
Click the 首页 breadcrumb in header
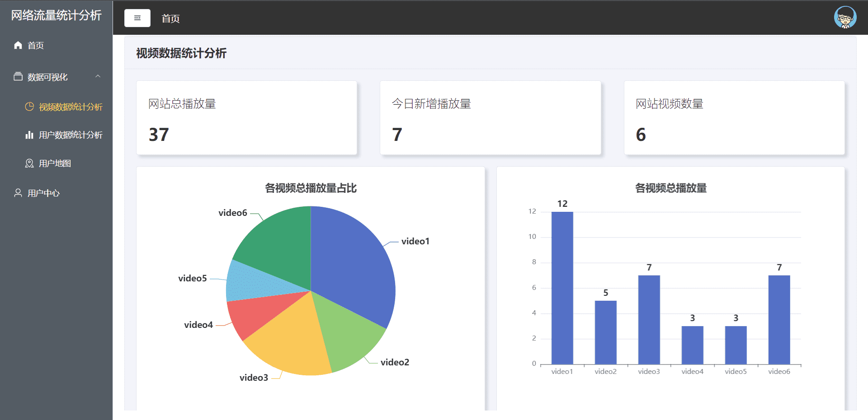pyautogui.click(x=170, y=19)
